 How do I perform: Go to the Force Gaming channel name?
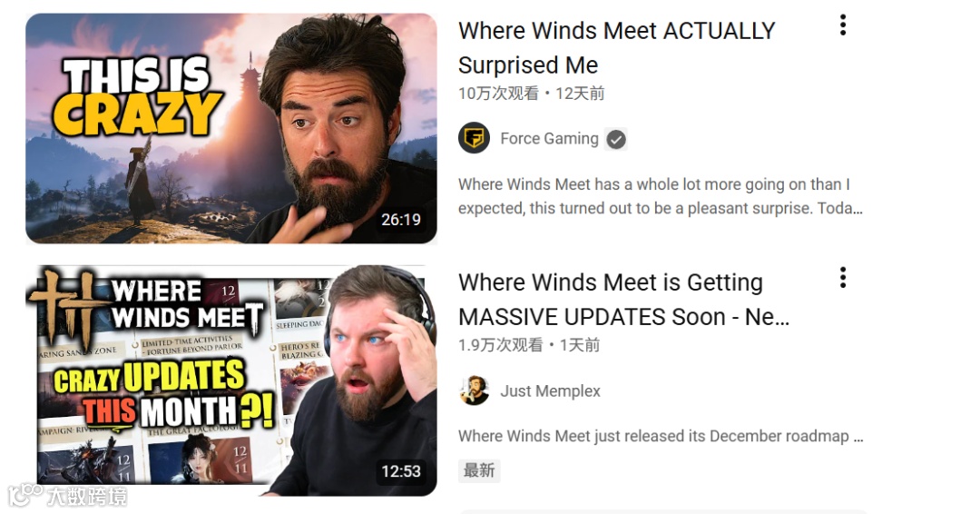pos(549,138)
